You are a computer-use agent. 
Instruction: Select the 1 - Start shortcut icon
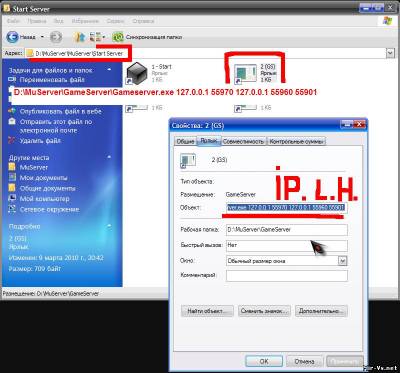tap(137, 73)
